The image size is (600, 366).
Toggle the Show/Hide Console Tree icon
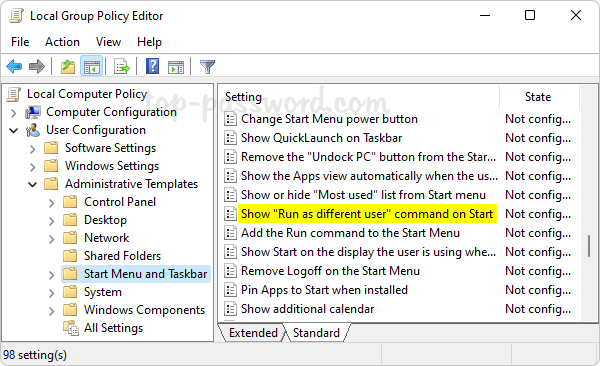(x=91, y=67)
